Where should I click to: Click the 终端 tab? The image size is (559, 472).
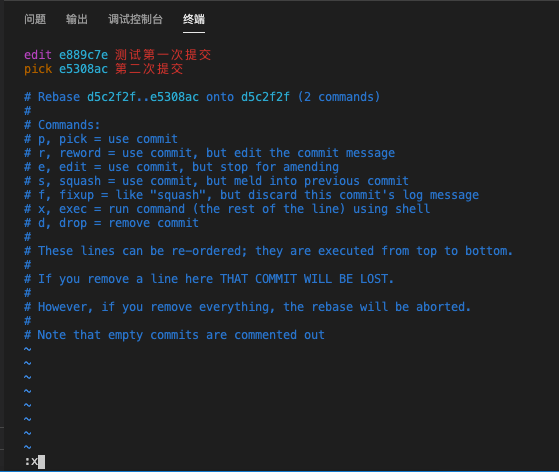(194, 19)
